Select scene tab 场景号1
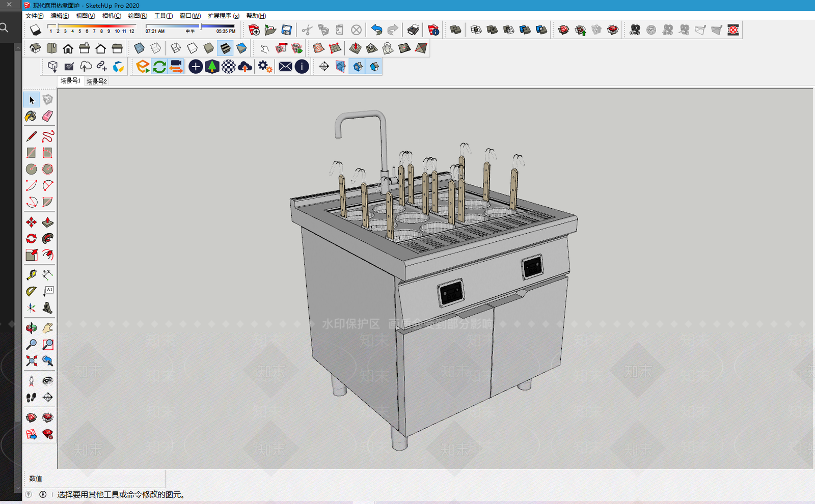This screenshot has height=504, width=815. 70,80
